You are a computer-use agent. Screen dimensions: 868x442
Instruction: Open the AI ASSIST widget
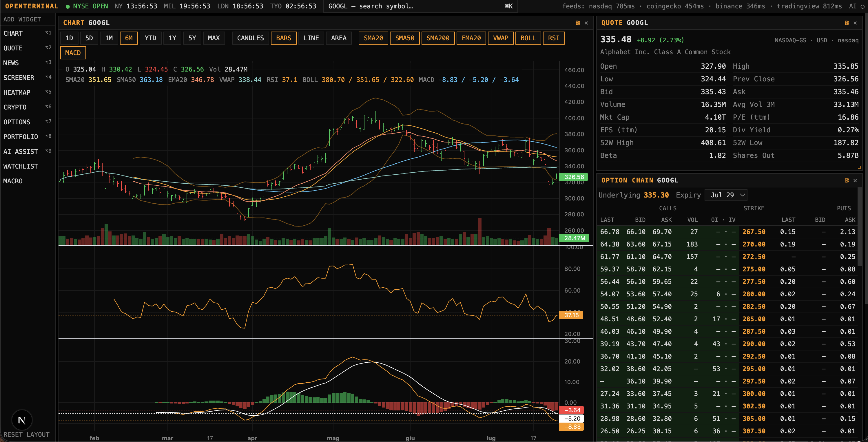coord(27,151)
